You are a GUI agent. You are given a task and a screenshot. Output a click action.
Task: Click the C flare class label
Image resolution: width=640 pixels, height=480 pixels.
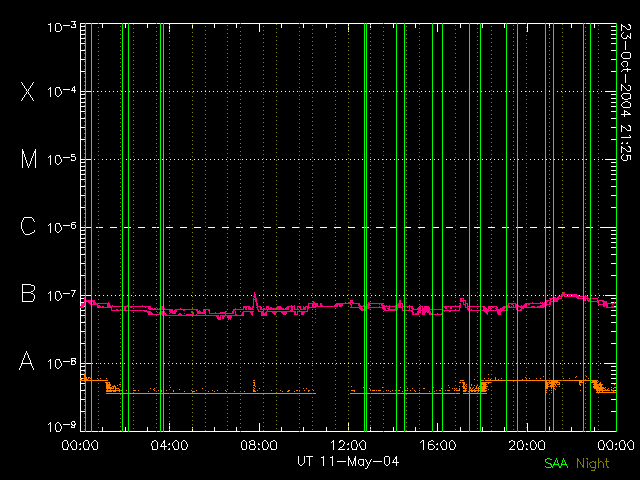[28, 226]
